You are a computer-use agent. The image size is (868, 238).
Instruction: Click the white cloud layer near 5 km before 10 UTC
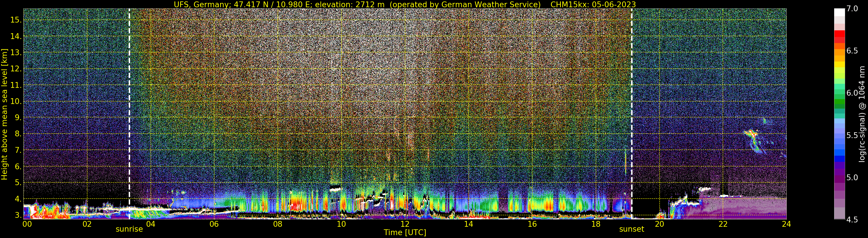[x=335, y=189]
